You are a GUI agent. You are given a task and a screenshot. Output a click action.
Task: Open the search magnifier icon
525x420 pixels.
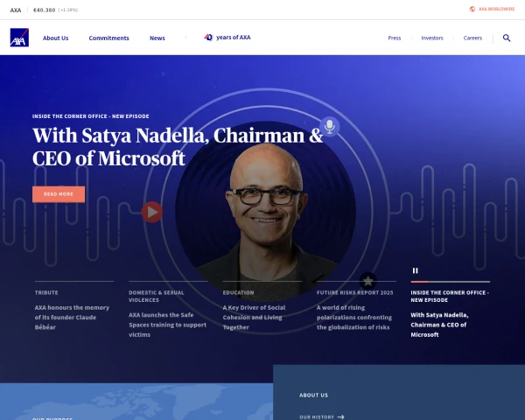507,38
